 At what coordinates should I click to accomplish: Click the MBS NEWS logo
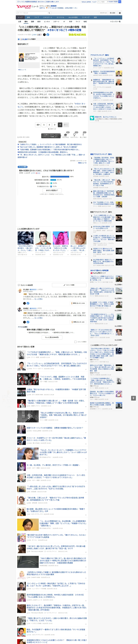click(x=77, y=35)
